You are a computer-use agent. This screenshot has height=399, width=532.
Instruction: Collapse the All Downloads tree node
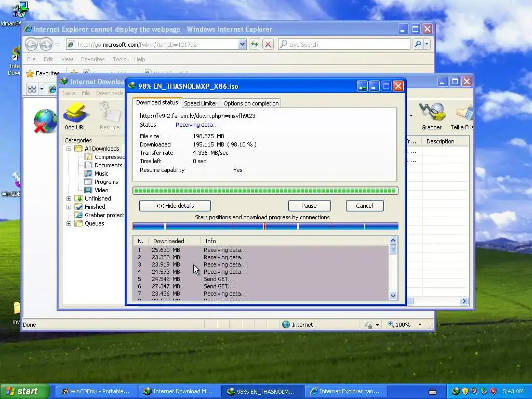click(x=69, y=149)
